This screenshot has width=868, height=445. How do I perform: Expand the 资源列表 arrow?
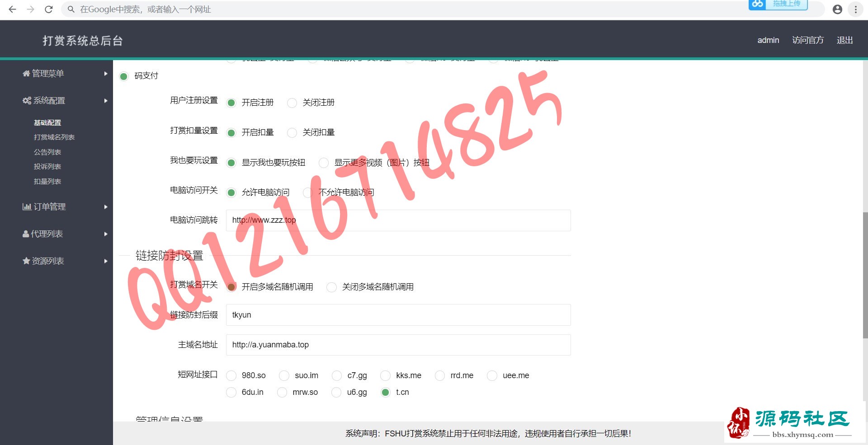105,261
